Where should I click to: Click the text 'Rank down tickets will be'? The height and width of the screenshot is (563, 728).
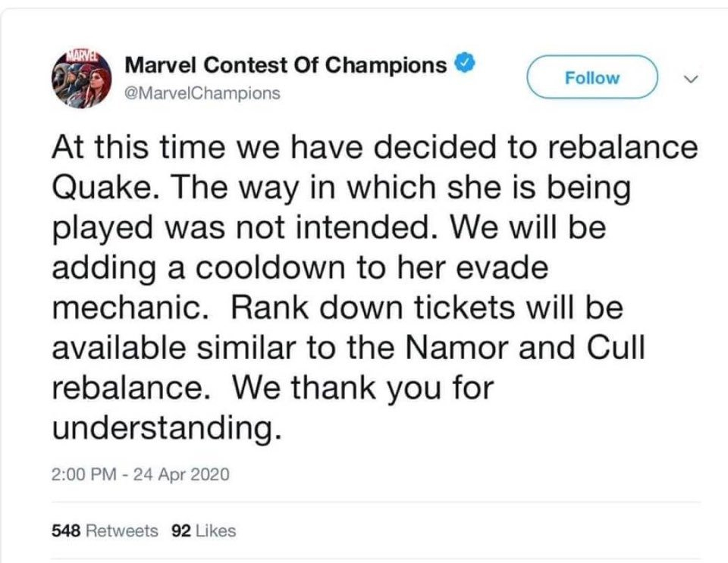427,308
